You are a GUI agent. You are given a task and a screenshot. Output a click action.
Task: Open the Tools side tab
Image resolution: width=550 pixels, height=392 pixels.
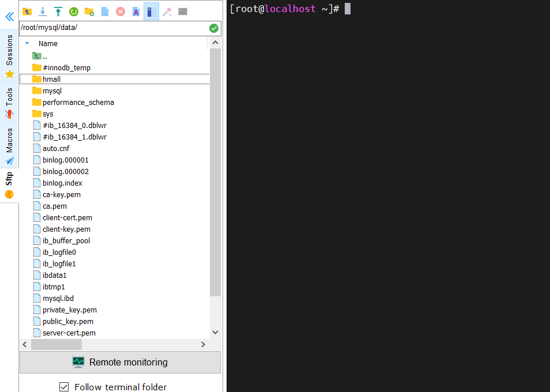click(9, 103)
